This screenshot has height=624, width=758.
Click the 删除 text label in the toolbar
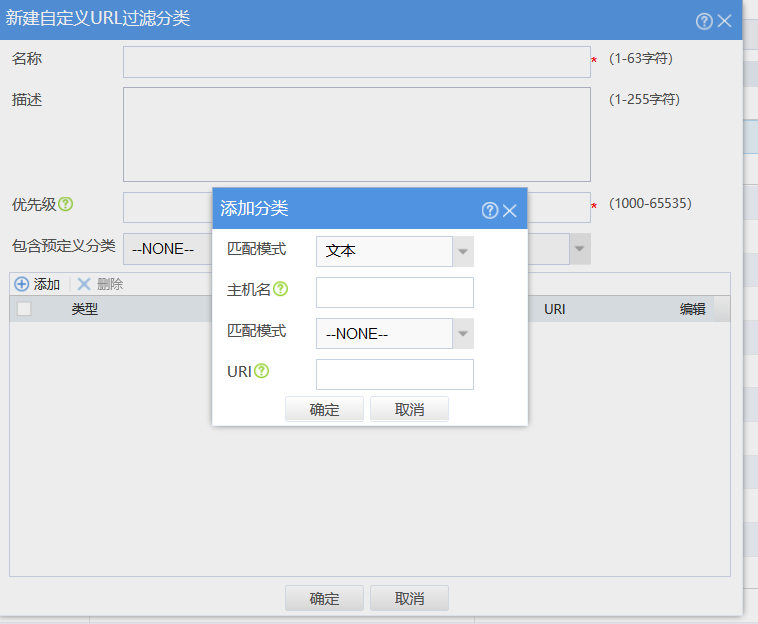point(110,284)
